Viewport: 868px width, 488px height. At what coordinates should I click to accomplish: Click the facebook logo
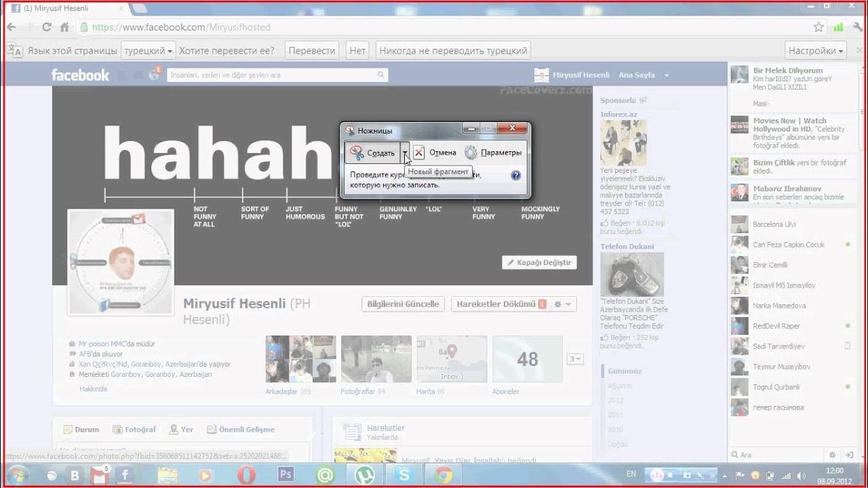(x=80, y=75)
